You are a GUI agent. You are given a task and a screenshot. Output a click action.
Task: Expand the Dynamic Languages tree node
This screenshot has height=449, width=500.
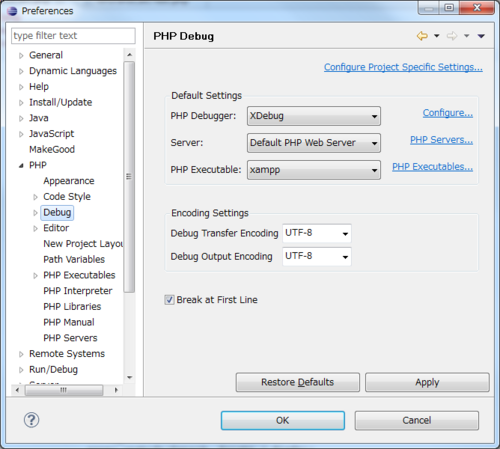[x=21, y=71]
